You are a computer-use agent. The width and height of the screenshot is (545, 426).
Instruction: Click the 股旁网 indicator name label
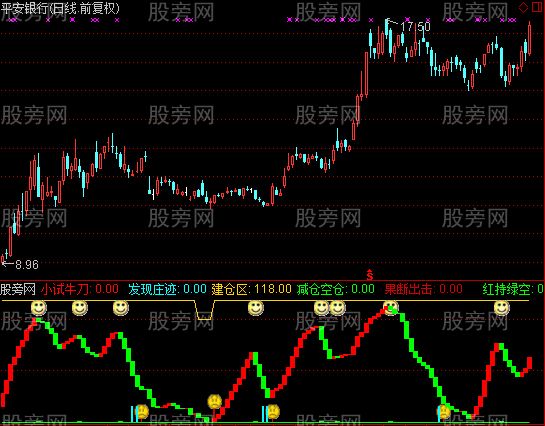pos(18,289)
